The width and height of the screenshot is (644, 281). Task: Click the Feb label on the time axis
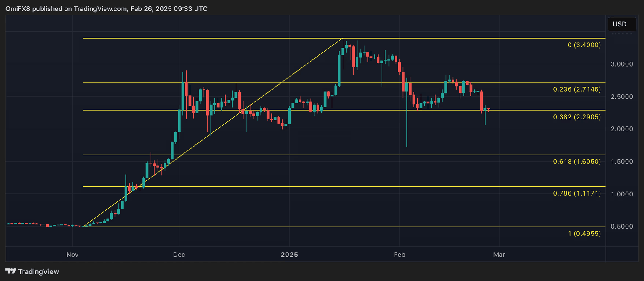coord(400,254)
